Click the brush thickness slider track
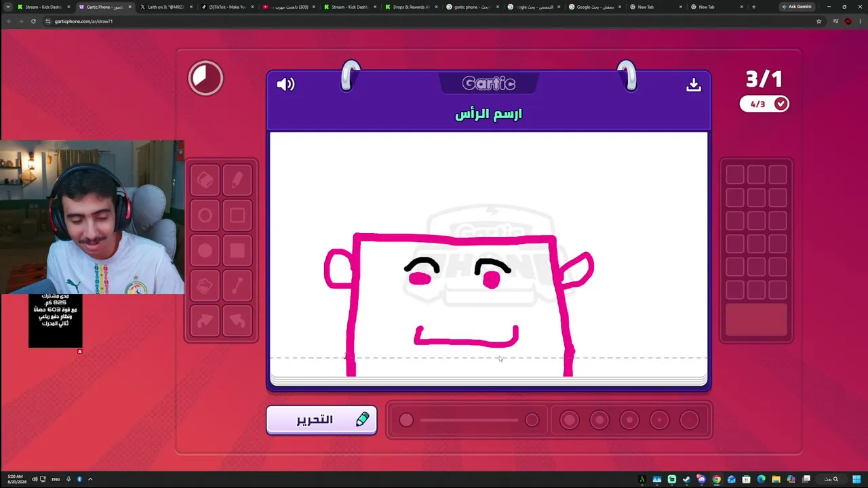The width and height of the screenshot is (868, 488). click(469, 420)
